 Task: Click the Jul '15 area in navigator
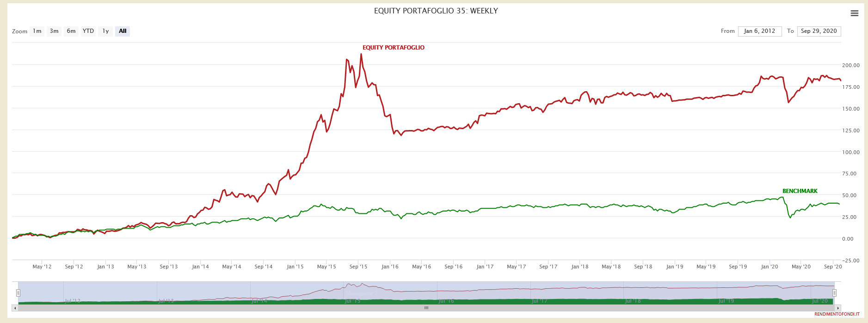[x=352, y=300]
